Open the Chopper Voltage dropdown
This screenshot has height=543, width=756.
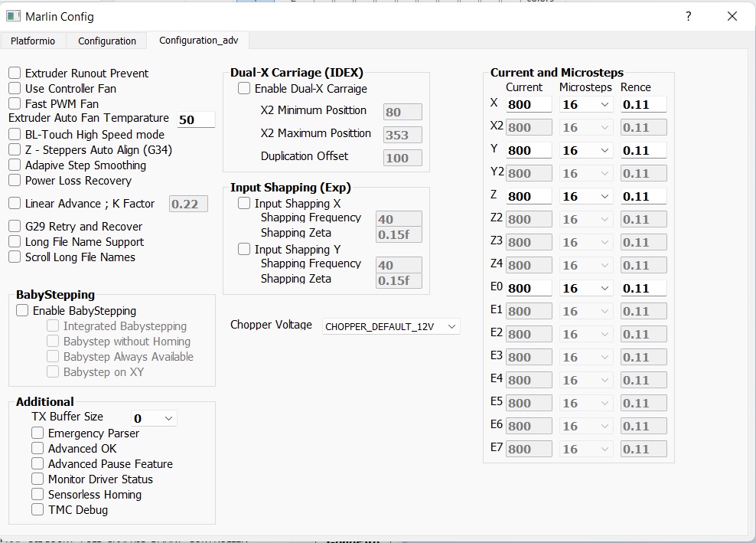[x=390, y=326]
